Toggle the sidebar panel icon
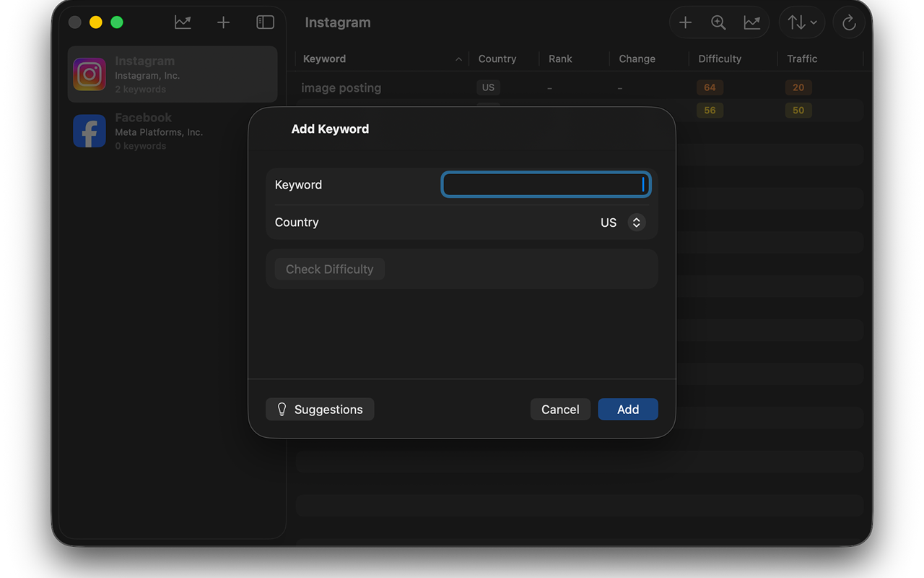 point(265,22)
